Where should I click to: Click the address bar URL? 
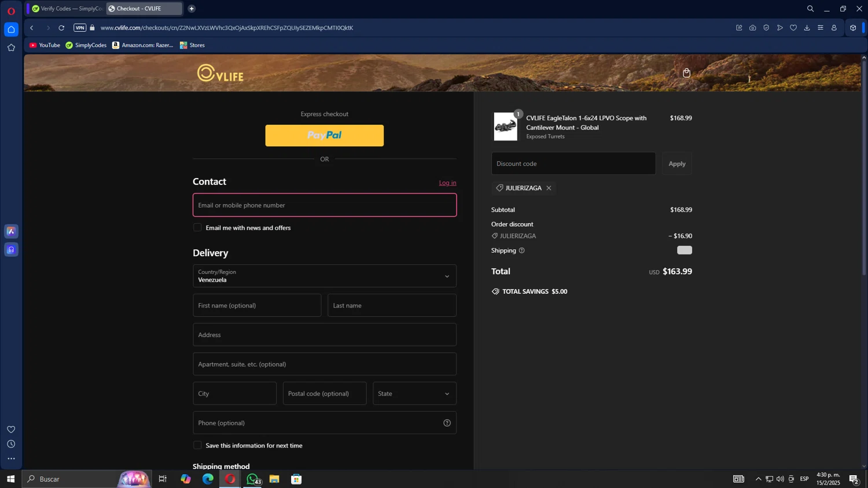click(x=226, y=28)
